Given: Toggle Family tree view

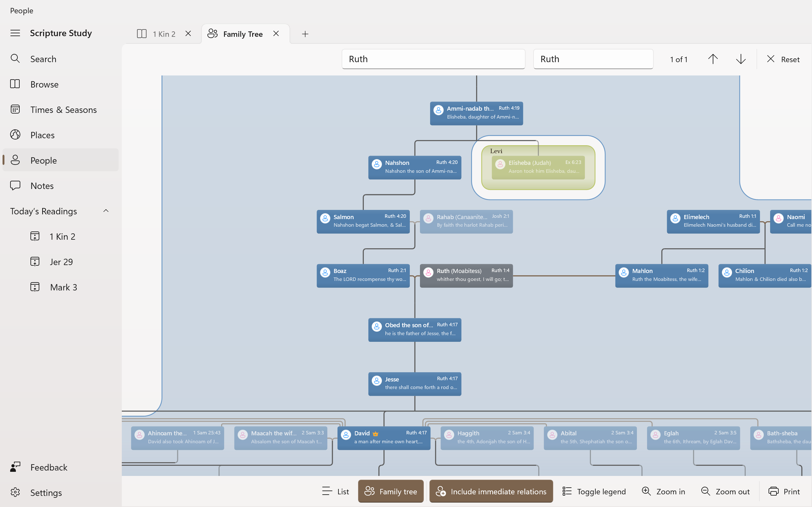Looking at the screenshot, I should [391, 491].
